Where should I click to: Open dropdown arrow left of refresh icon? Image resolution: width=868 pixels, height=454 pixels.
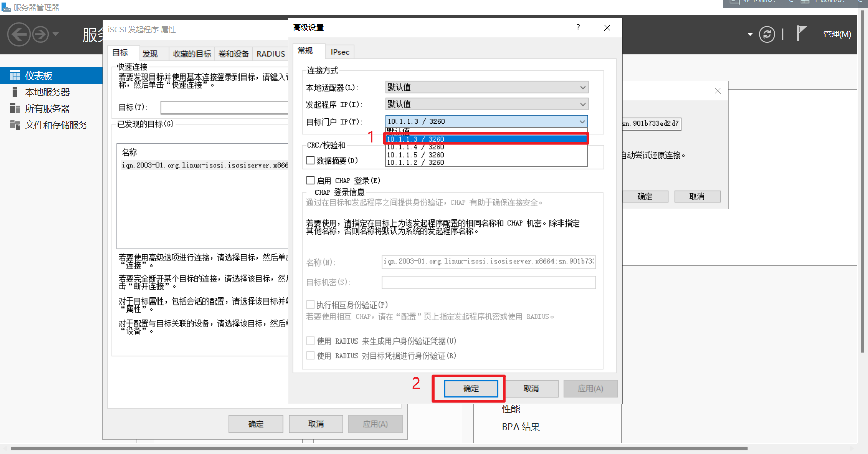click(750, 34)
